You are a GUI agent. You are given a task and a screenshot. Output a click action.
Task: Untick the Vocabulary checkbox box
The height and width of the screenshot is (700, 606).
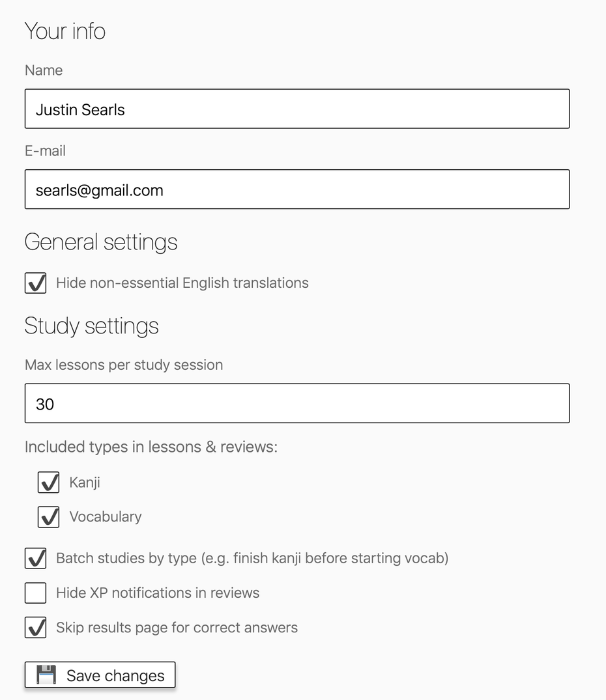pyautogui.click(x=49, y=517)
